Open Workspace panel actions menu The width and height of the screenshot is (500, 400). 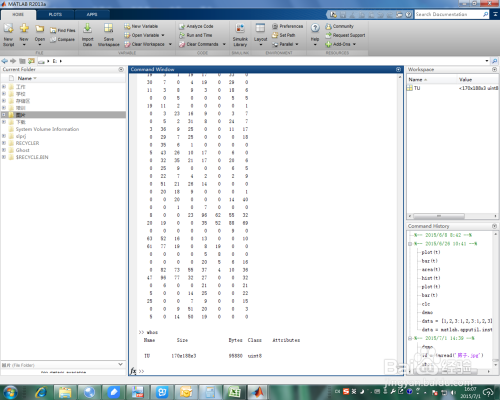point(494,69)
